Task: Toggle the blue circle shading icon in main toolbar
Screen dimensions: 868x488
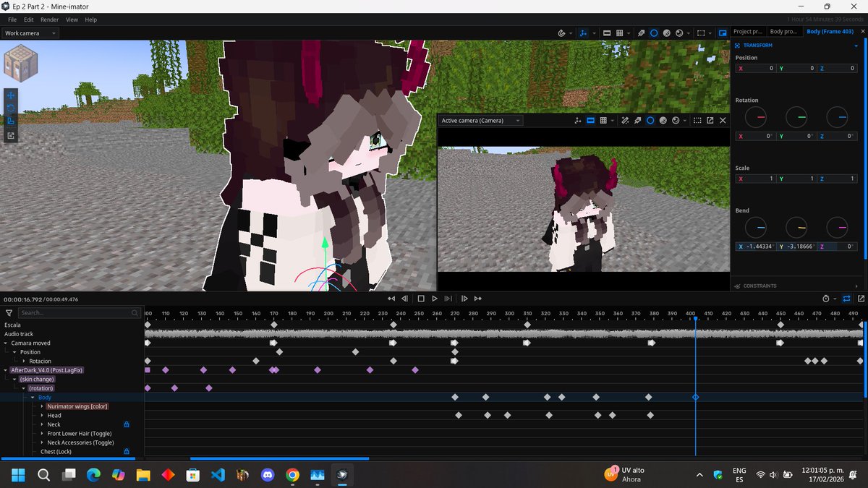Action: coord(653,33)
